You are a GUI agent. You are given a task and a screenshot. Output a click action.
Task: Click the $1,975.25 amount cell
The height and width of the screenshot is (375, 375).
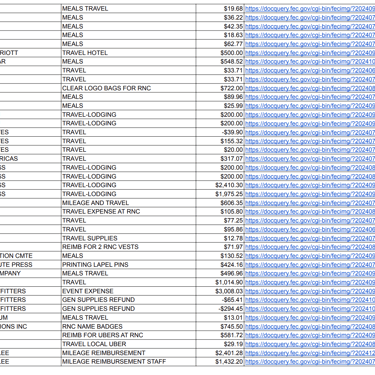[x=220, y=194]
